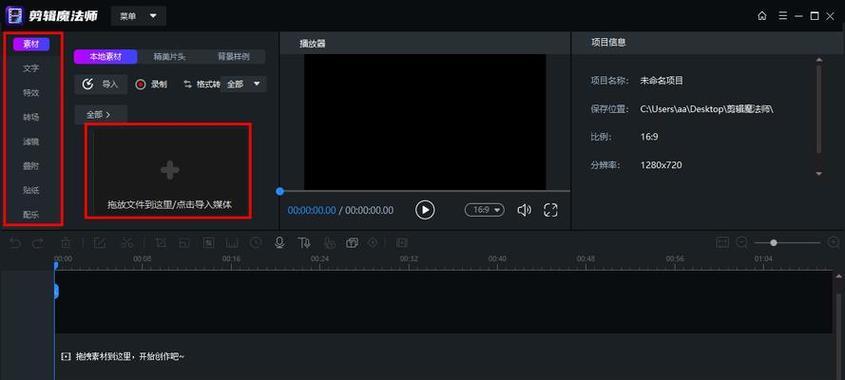Switch to the 精美片头 tab
845x380 pixels.
[x=169, y=57]
